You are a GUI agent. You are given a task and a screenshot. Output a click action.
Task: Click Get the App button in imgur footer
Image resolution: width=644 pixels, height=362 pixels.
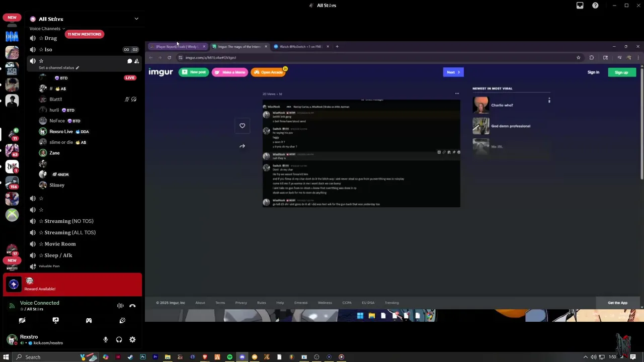coord(617,303)
